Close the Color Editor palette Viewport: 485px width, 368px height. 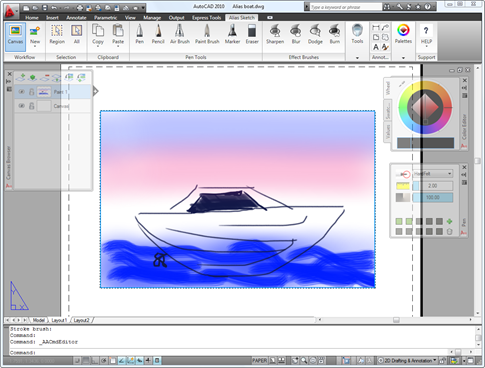[464, 80]
